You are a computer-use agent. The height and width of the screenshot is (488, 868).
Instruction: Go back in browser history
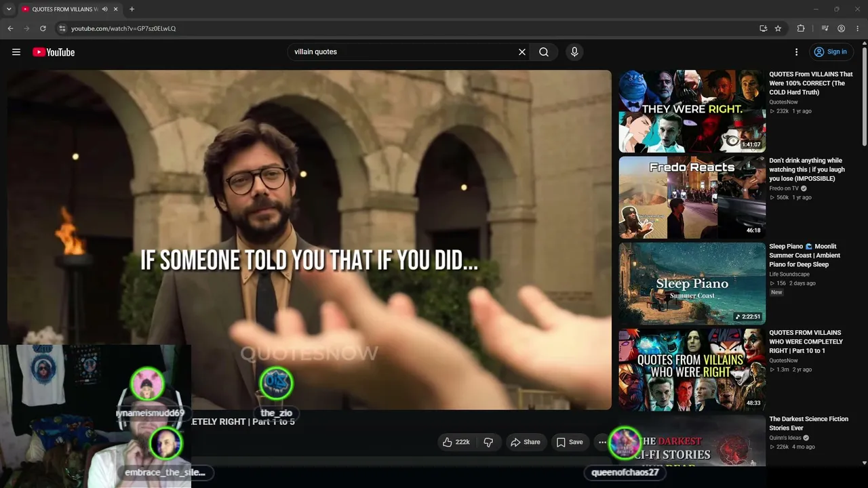click(x=10, y=28)
